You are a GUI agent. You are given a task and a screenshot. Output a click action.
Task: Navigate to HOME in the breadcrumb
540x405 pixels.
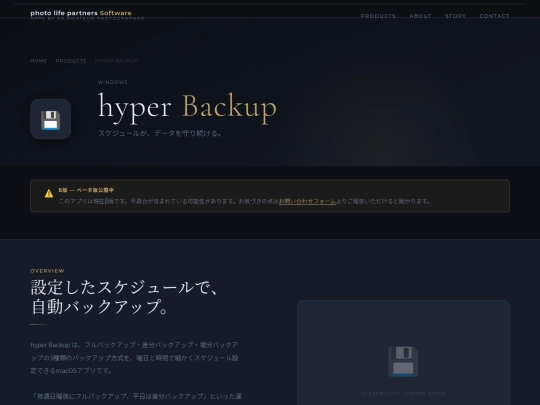point(39,61)
